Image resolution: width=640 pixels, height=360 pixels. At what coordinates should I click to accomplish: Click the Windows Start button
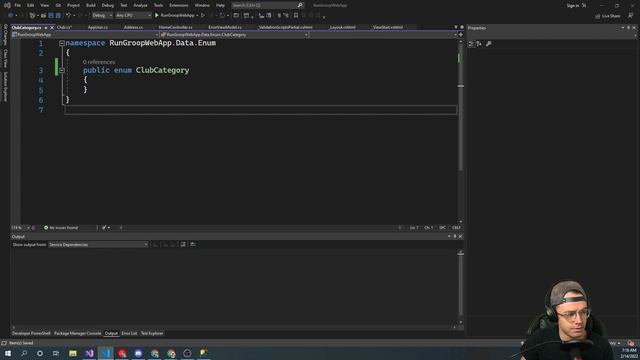8,353
